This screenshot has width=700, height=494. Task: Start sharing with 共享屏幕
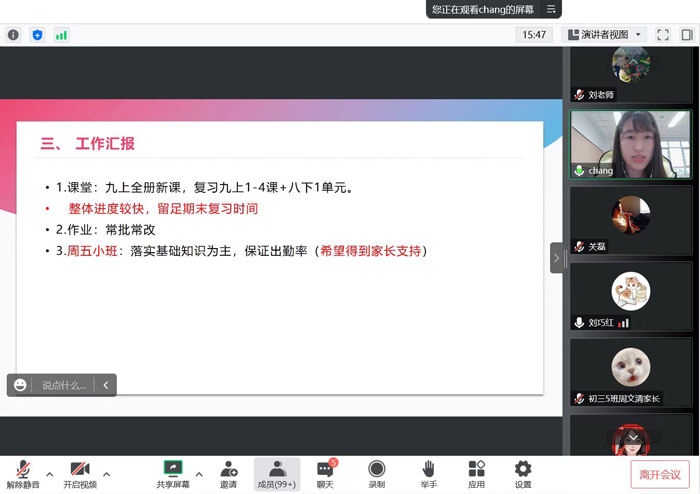(173, 474)
